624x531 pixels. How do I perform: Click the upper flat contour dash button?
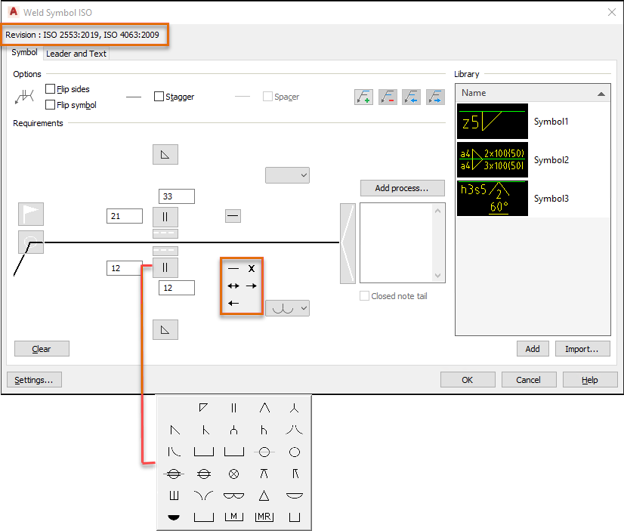[x=233, y=216]
